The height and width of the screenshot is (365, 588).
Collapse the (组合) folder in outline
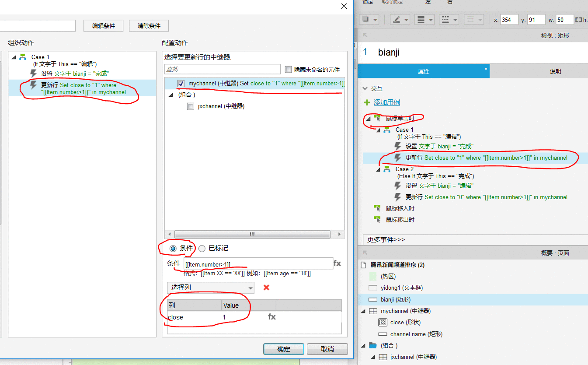point(363,345)
